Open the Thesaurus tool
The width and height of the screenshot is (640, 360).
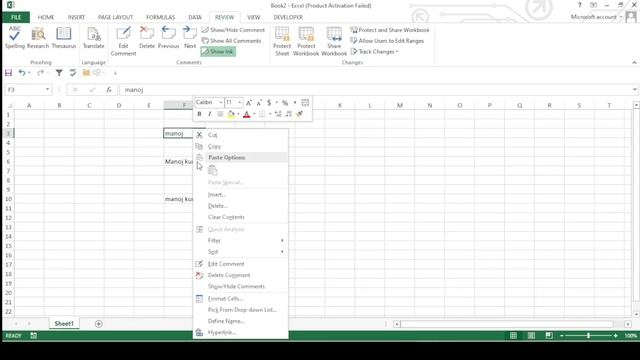coord(64,38)
